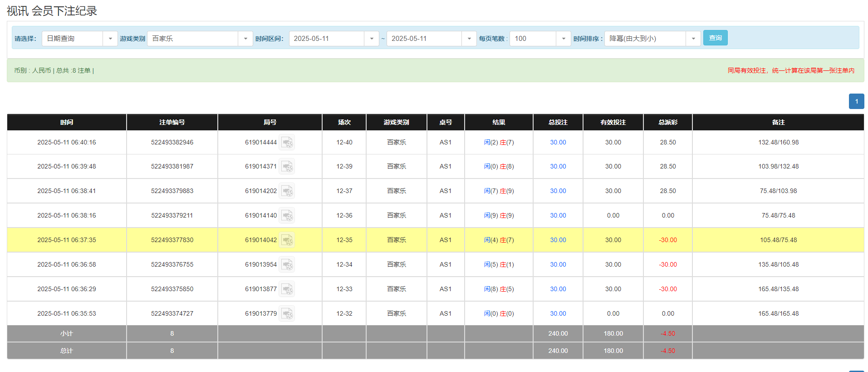
Task: Open video replay icon for round 619014444
Action: coord(287,143)
